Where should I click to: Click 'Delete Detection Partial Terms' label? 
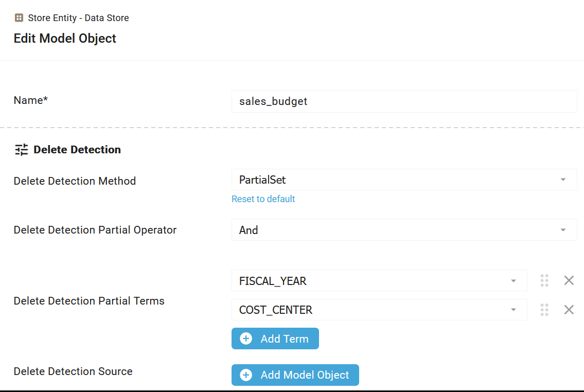[89, 301]
